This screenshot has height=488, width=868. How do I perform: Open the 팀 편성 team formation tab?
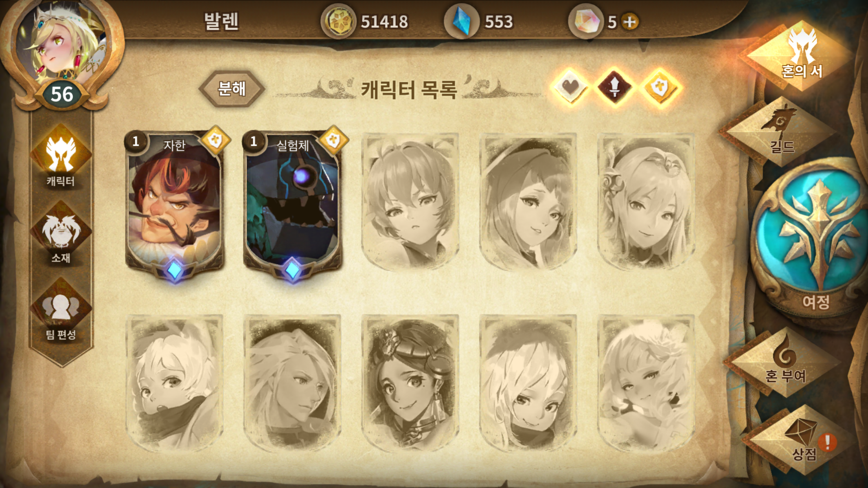pyautogui.click(x=61, y=310)
